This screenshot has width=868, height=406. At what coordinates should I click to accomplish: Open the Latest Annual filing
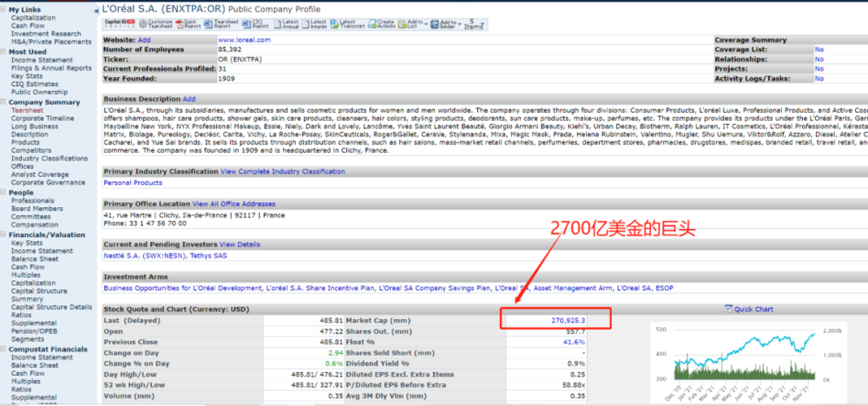[x=287, y=23]
